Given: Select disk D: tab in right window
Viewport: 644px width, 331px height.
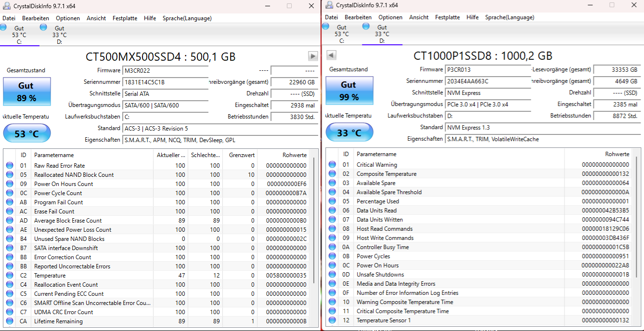Looking at the screenshot, I should point(382,34).
